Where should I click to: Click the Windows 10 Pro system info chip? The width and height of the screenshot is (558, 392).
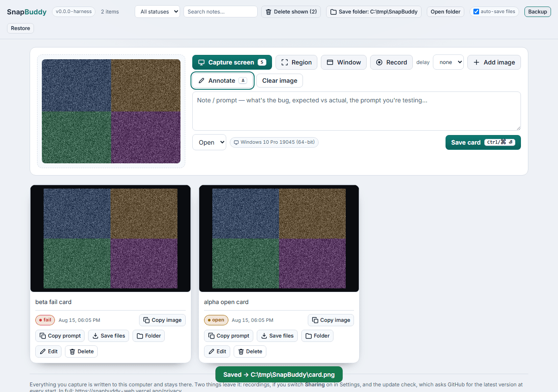[274, 142]
